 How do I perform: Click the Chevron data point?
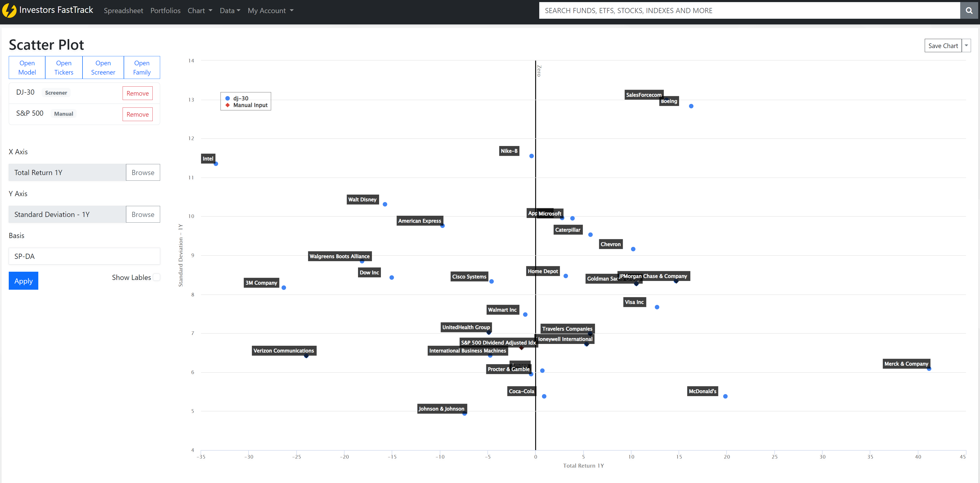(633, 249)
